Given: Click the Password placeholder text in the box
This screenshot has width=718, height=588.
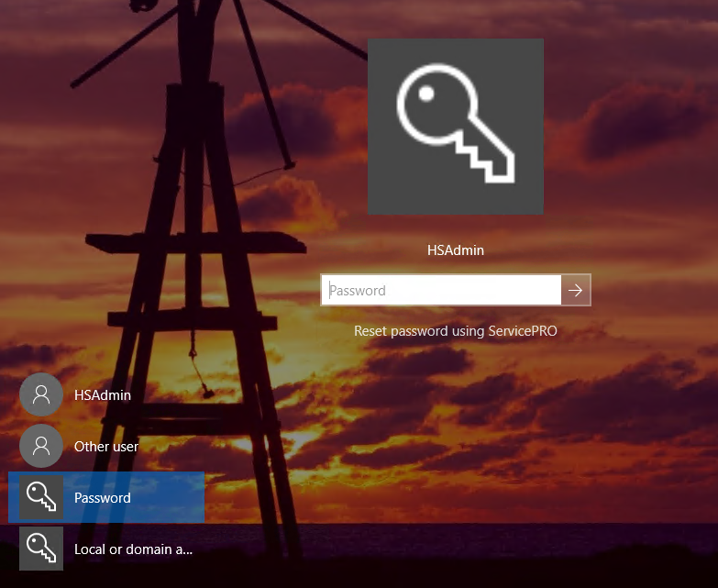Looking at the screenshot, I should click(358, 291).
